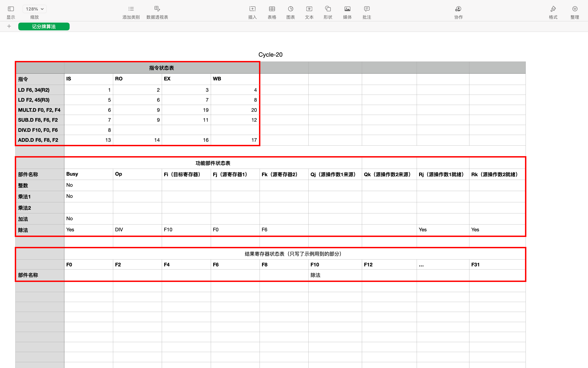Screen dimensions: 588x368
Task: Select the 除法 cell under F10
Action: coord(335,275)
